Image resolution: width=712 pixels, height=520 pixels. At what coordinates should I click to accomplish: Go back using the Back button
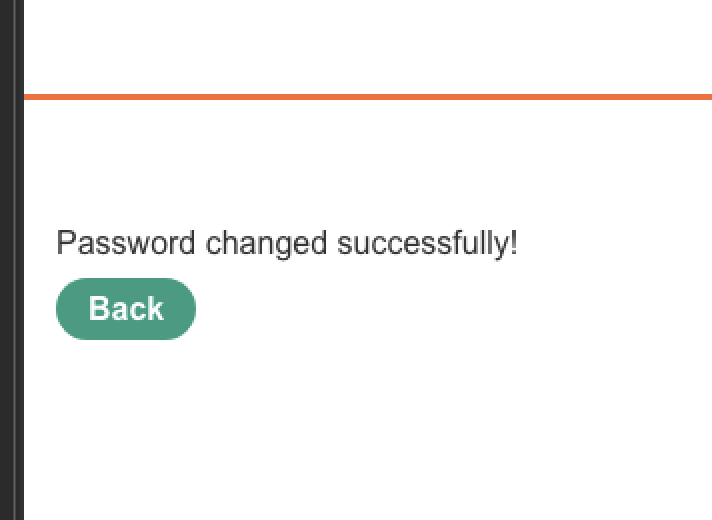tap(126, 309)
